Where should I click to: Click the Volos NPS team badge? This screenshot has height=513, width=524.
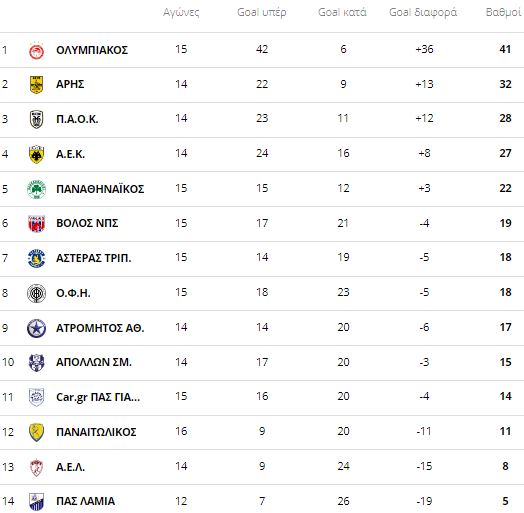tap(36, 224)
